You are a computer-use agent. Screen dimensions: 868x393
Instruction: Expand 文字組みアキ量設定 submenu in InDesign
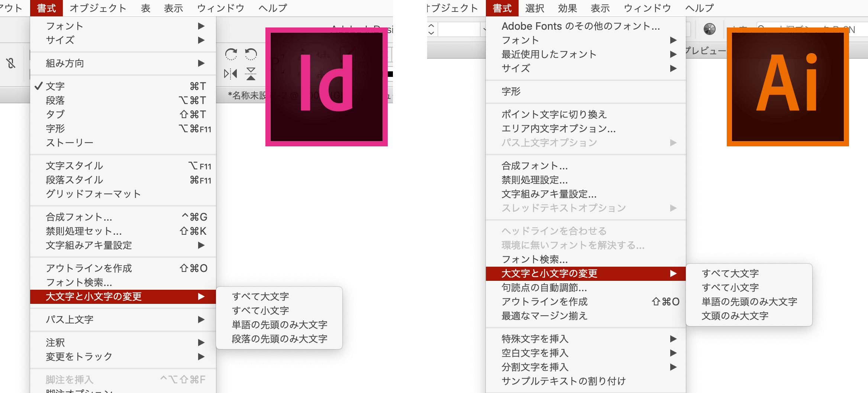pos(123,245)
